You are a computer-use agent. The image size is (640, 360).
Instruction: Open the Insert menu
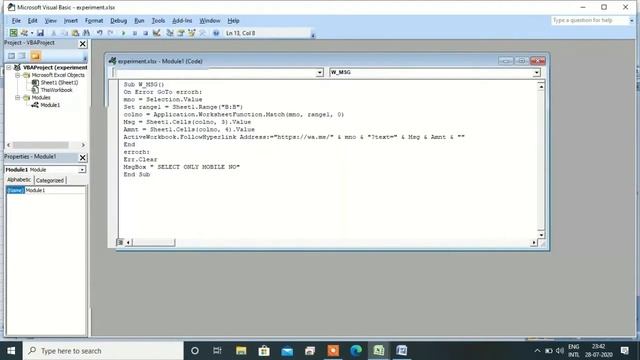pos(71,20)
